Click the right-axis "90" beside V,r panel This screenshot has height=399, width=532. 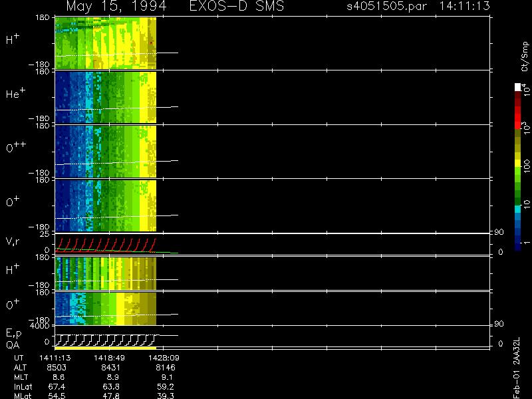coord(498,232)
